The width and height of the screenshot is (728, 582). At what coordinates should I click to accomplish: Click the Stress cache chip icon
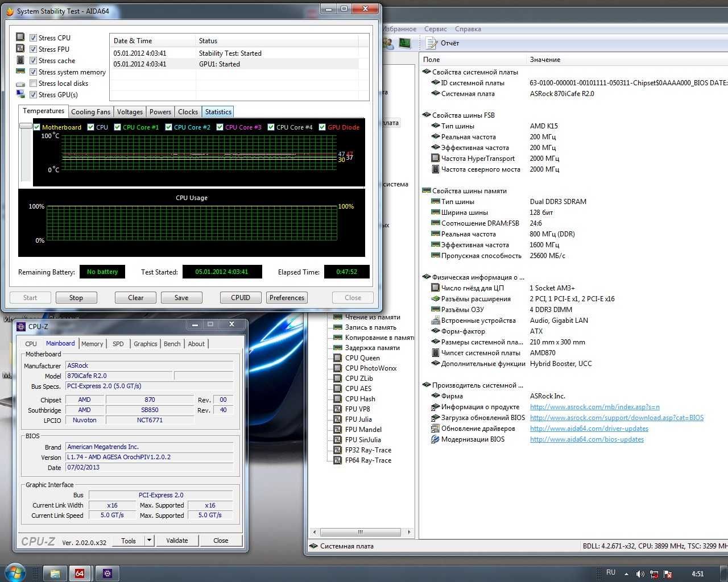click(x=20, y=60)
